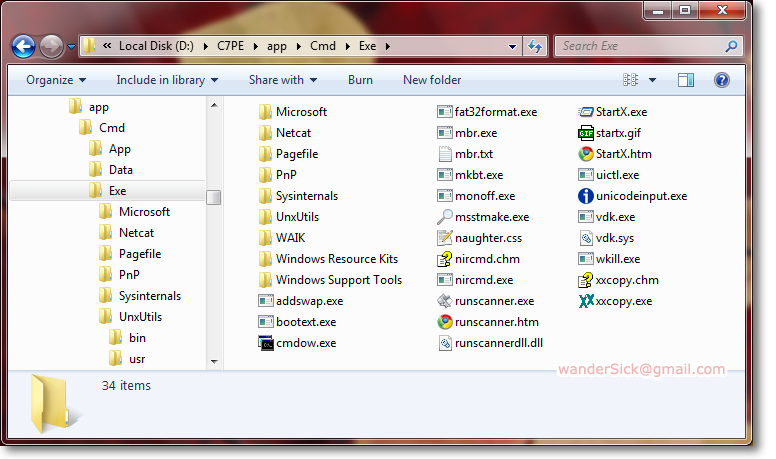Select Local Disk (D:) in breadcrumb
Viewport: 776px width, 459px height.
(156, 46)
